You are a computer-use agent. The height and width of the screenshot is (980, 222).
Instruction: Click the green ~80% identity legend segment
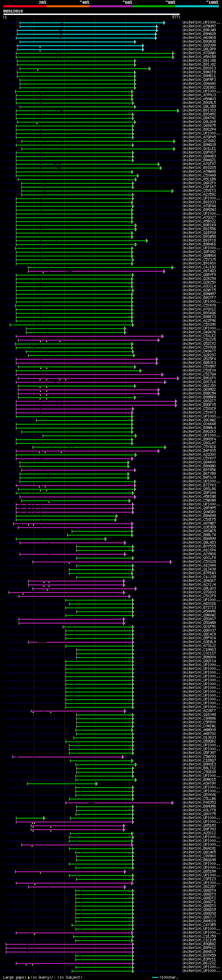pos(154,6)
